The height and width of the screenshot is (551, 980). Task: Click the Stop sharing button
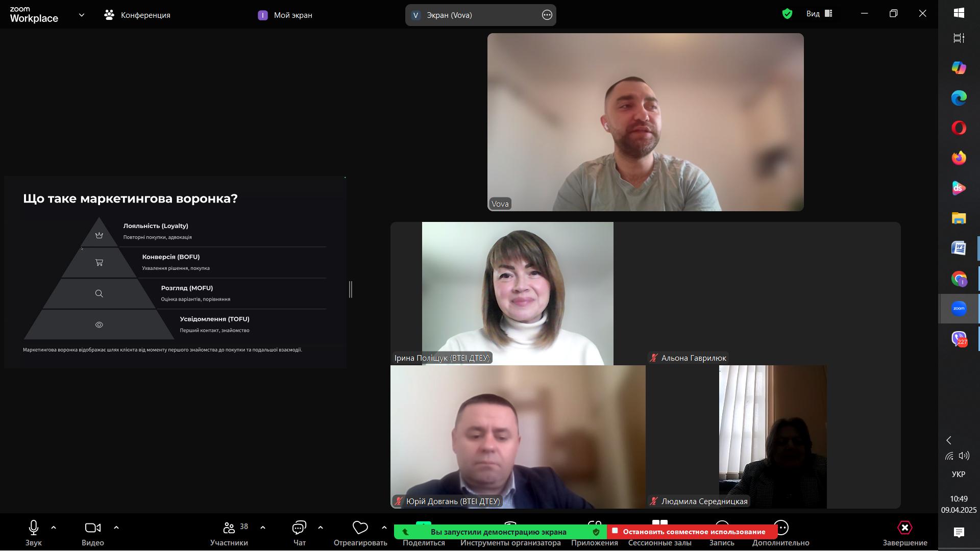click(692, 532)
